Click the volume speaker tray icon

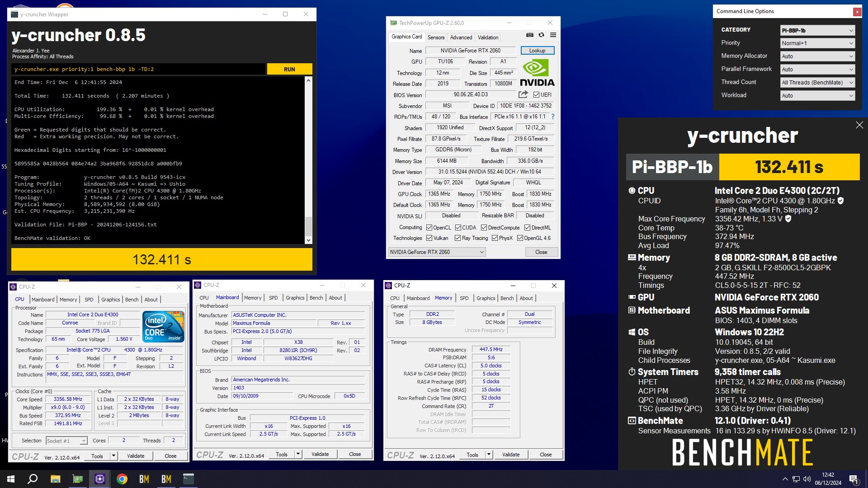click(807, 479)
